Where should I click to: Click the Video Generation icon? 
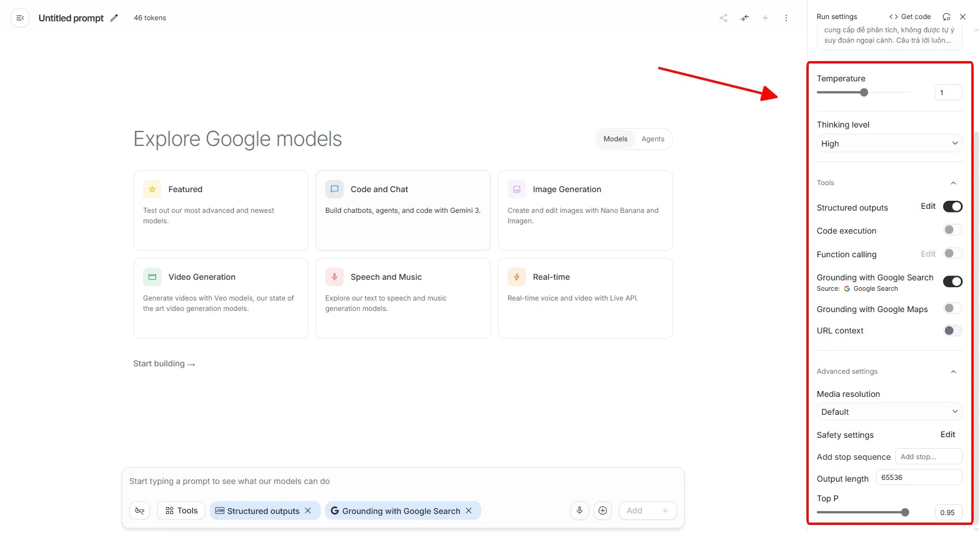(152, 277)
